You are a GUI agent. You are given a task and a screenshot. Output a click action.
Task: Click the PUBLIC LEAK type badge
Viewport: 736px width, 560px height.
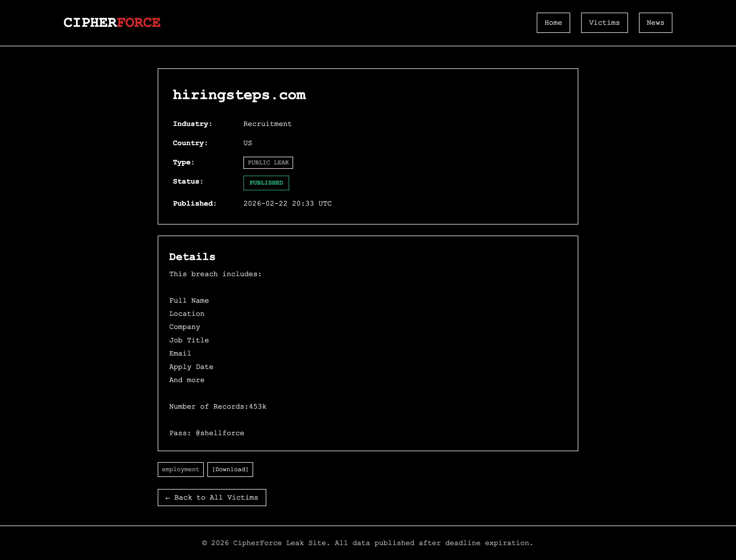(x=268, y=163)
